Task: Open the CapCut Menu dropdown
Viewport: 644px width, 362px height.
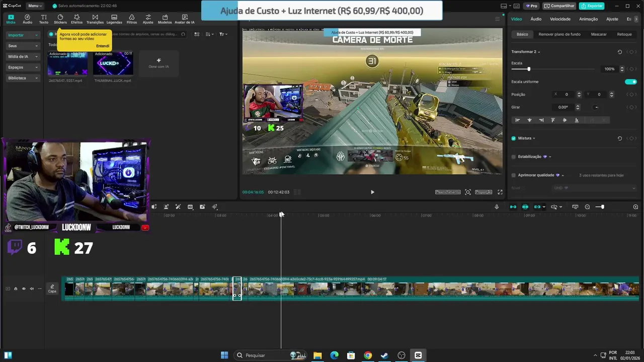Action: coord(35,6)
